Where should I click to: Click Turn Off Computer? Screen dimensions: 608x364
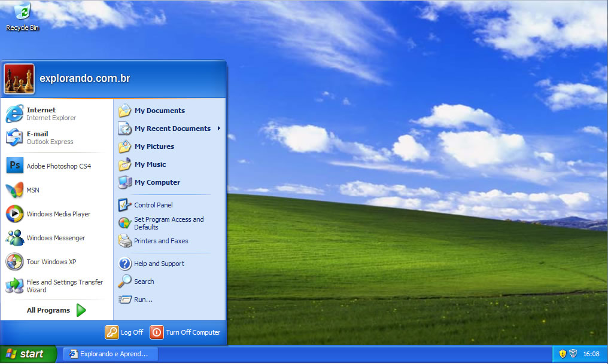pos(186,332)
